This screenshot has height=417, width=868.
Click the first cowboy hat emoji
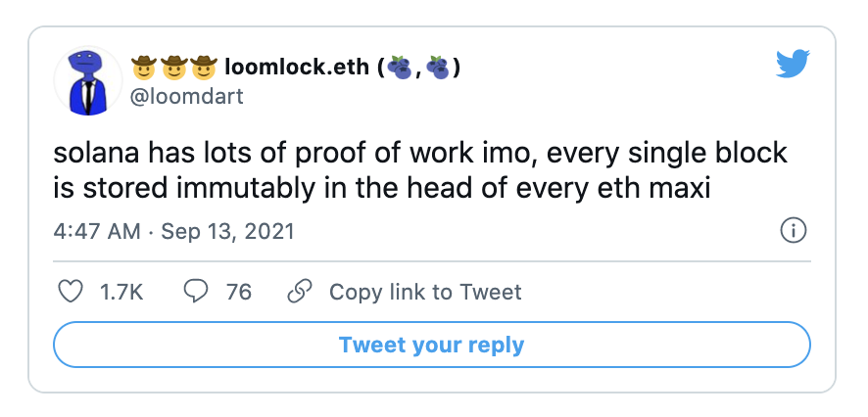[x=144, y=68]
